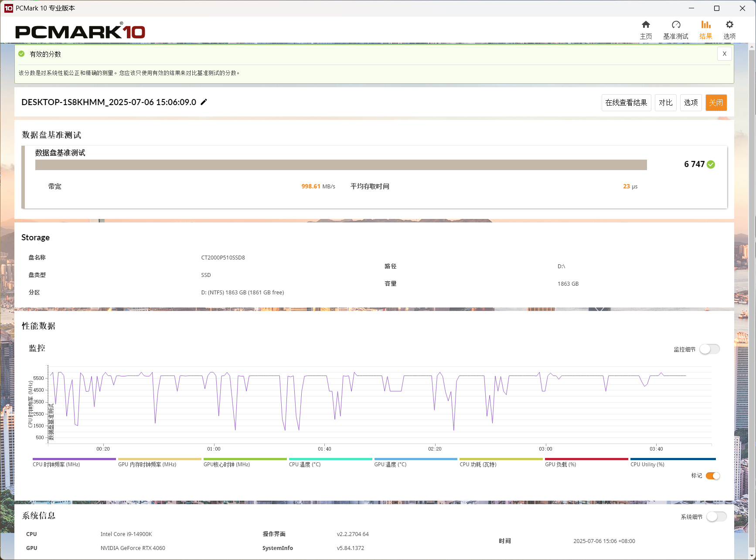Click the green check next to 6 747
Viewport: 756px width, 560px height.
click(711, 164)
